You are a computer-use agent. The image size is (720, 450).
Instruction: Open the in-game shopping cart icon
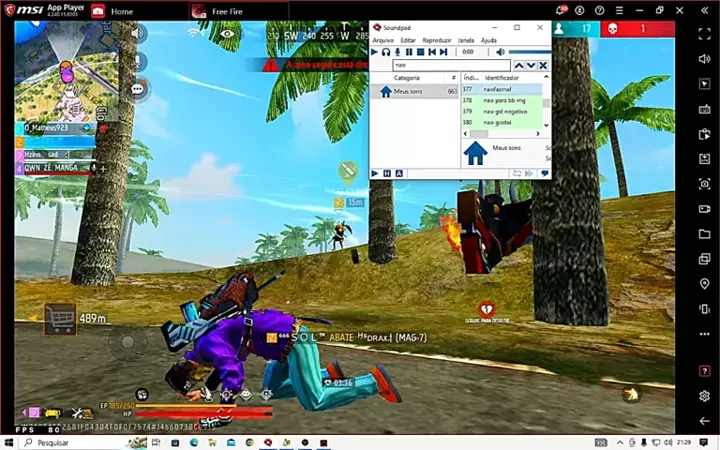click(60, 318)
